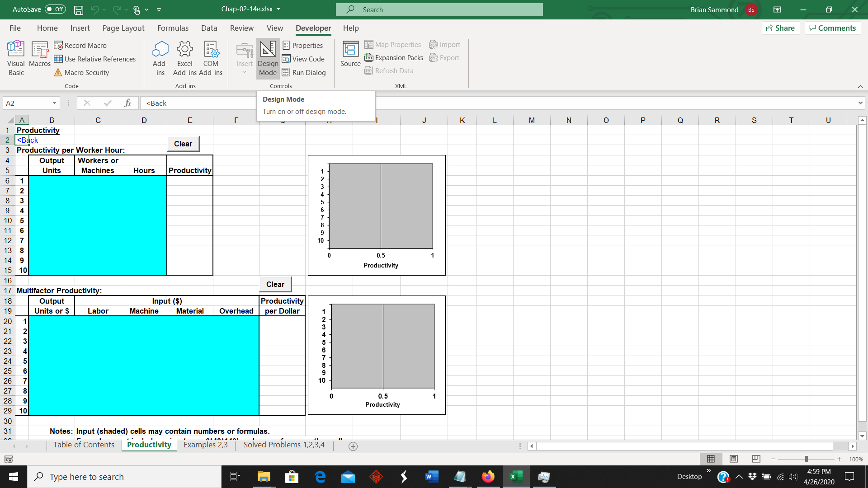Click the Macros icon
Viewport: 868px width, 488px height.
tap(40, 53)
